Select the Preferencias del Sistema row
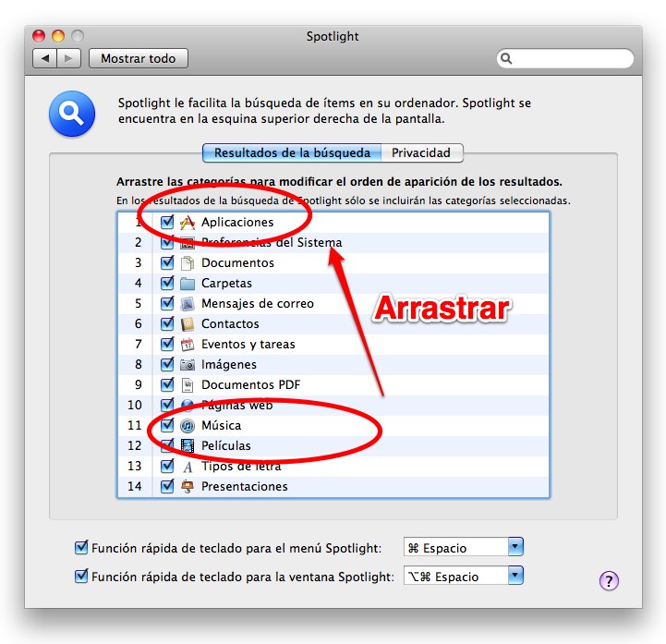Image resolution: width=666 pixels, height=644 pixels. pyautogui.click(x=333, y=243)
